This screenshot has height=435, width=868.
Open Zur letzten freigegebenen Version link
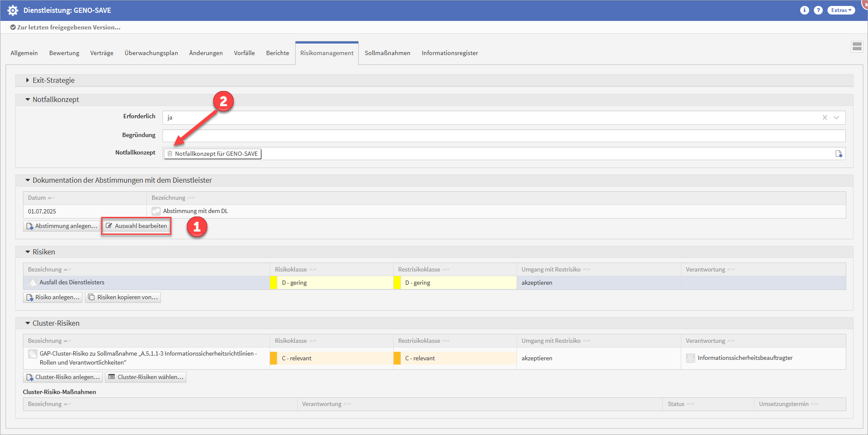point(68,27)
